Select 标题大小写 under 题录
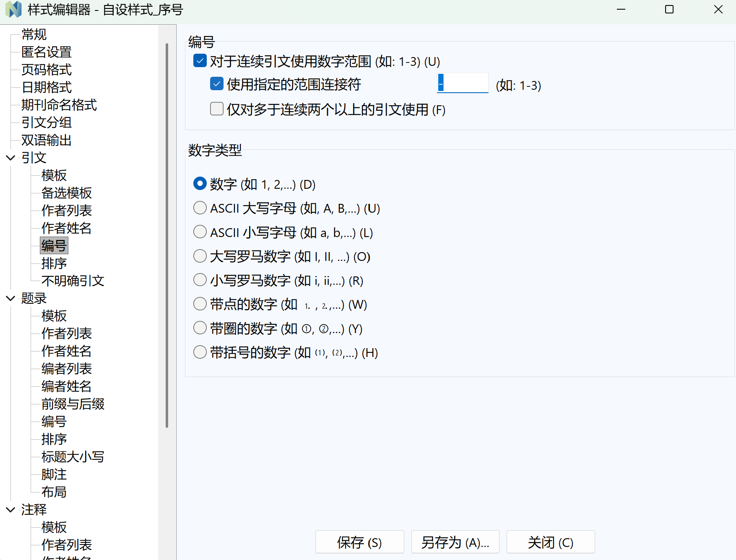The image size is (736, 560). click(x=73, y=457)
